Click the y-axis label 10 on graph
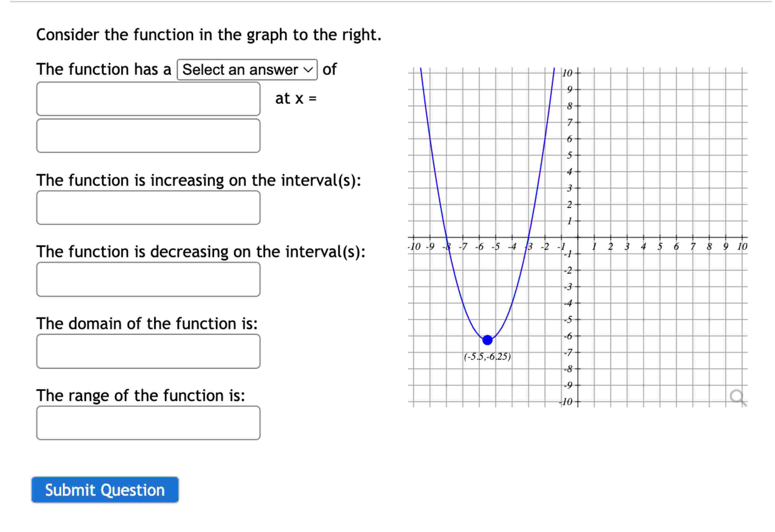 click(x=569, y=73)
